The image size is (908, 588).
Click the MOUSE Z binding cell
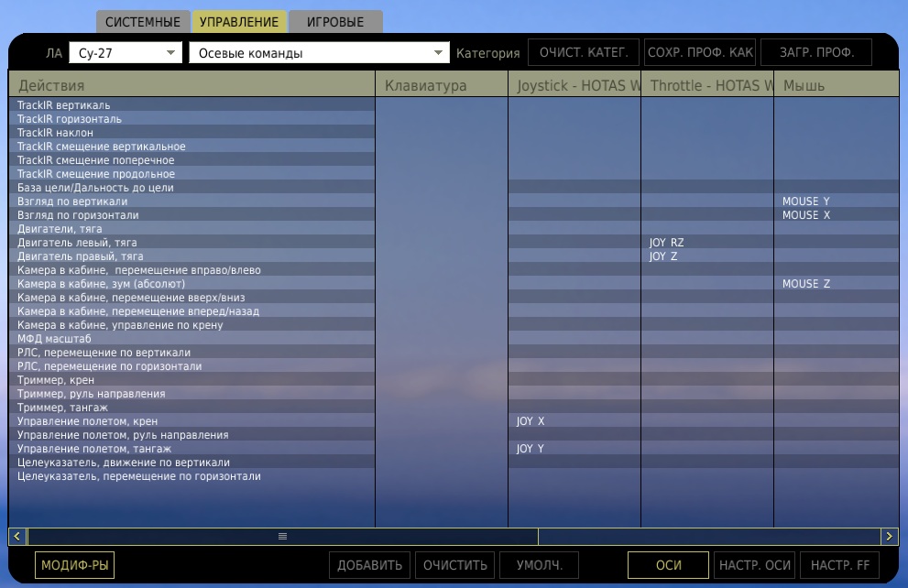tap(837, 284)
